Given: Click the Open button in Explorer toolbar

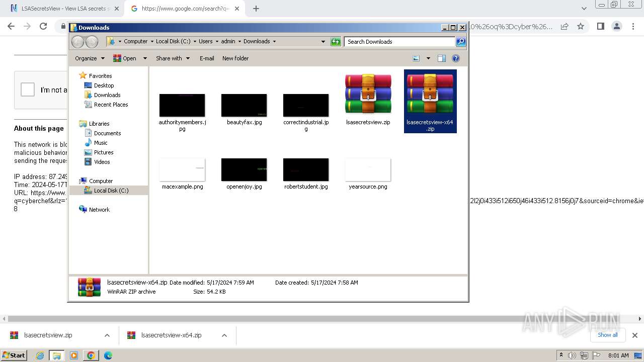Looking at the screenshot, I should pyautogui.click(x=125, y=58).
